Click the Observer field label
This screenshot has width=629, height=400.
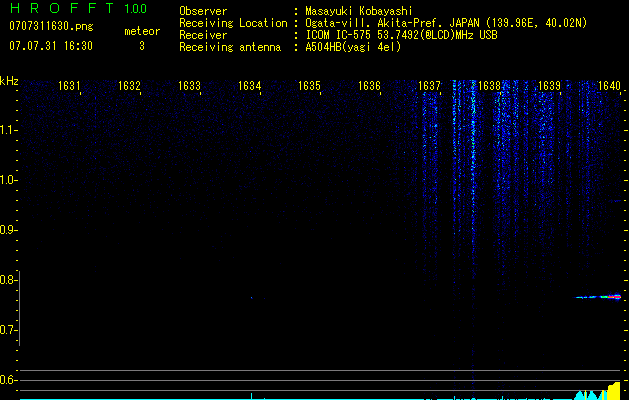tap(203, 11)
